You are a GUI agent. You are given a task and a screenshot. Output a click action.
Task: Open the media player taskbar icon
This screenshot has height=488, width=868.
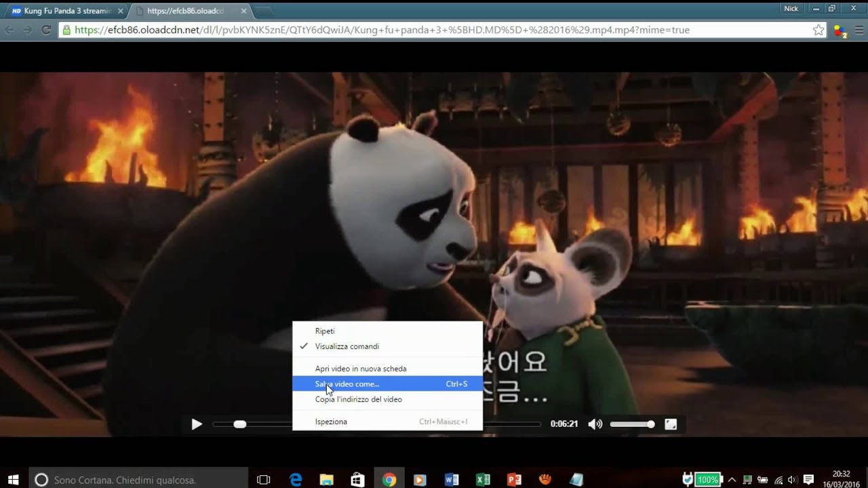click(x=420, y=480)
